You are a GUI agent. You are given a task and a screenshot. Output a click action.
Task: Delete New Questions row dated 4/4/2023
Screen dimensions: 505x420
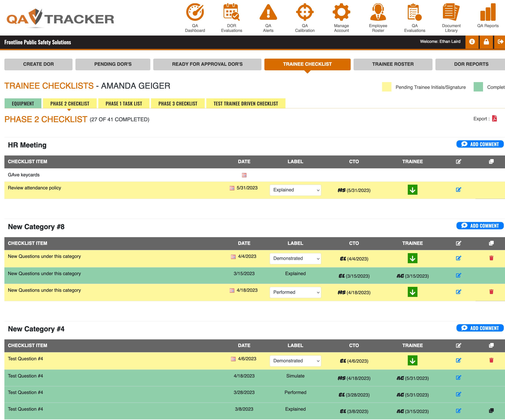point(491,258)
